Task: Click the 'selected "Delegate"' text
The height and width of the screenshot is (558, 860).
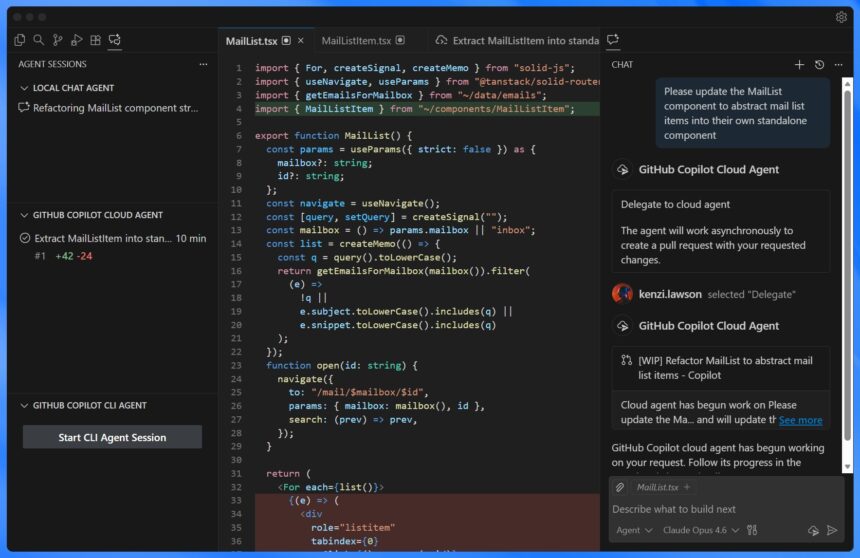Action: coord(751,295)
